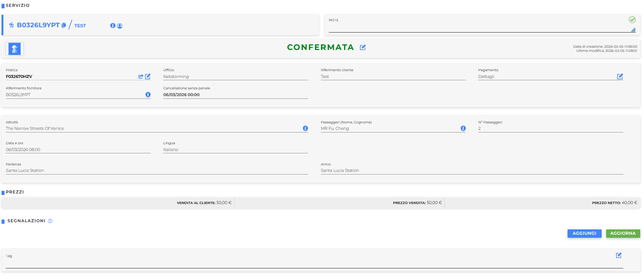The image size is (644, 279).
Task: Click the info icon beside TEST
Action: pos(113,26)
